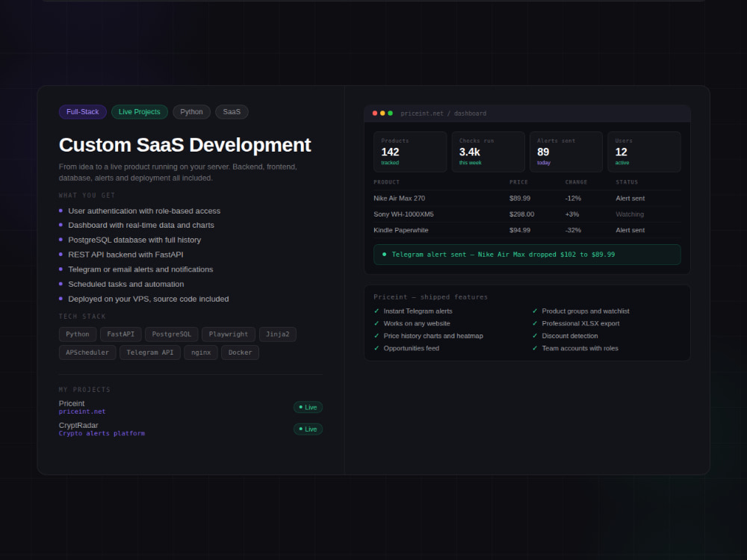Click 'User authentication with role-based access' item
747x560 pixels.
click(x=144, y=211)
